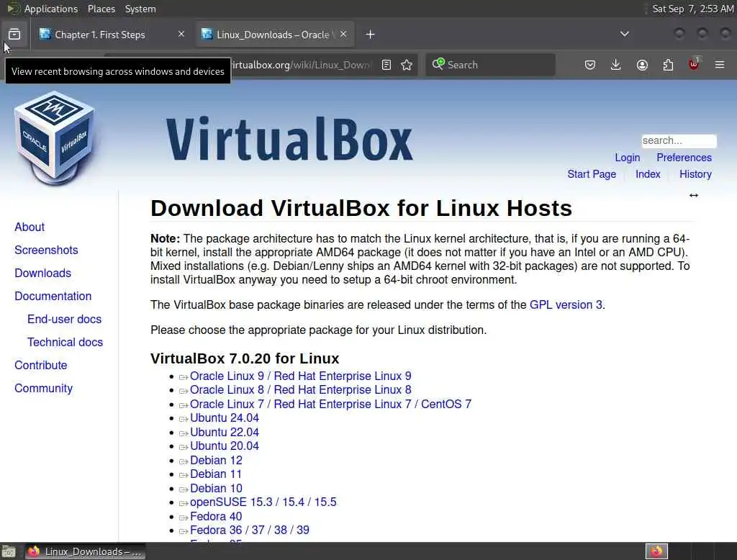Follow the GPL version 3 link

(566, 304)
